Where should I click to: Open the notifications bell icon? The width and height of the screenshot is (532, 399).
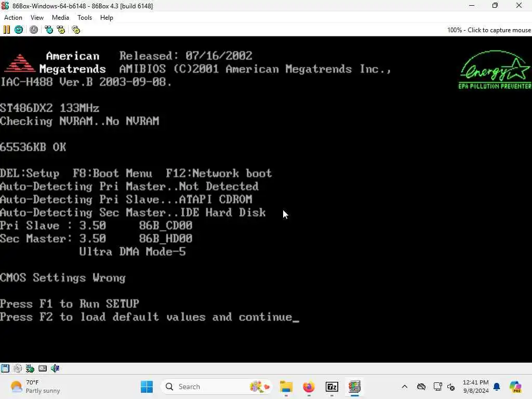pyautogui.click(x=497, y=387)
